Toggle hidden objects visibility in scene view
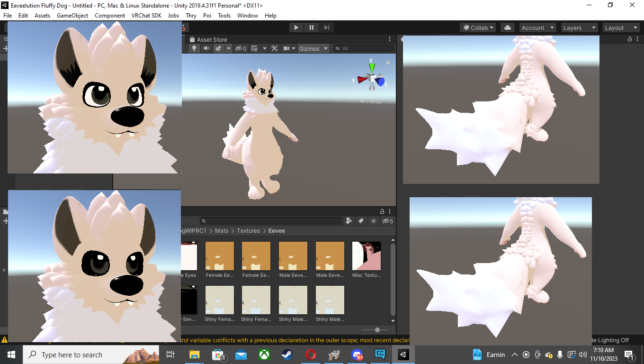644x364 pixels. (241, 48)
